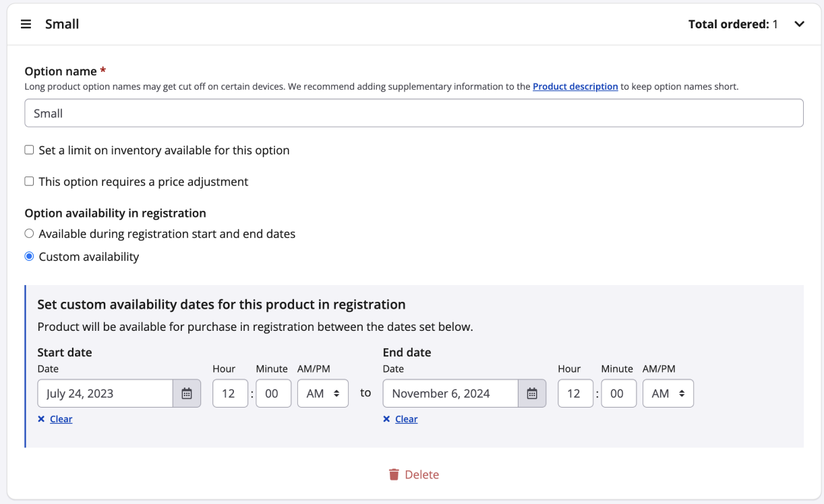The height and width of the screenshot is (504, 824).
Task: Select the Custom availability radio button
Action: pos(29,256)
